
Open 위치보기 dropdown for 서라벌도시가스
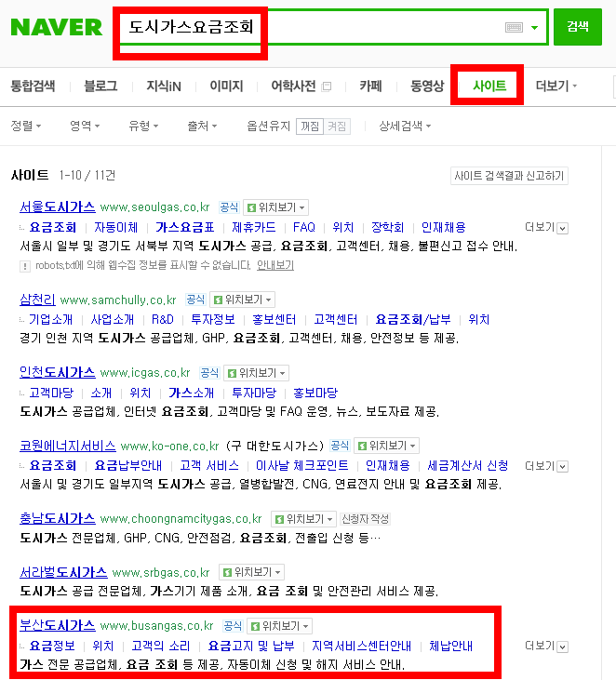coord(251,572)
